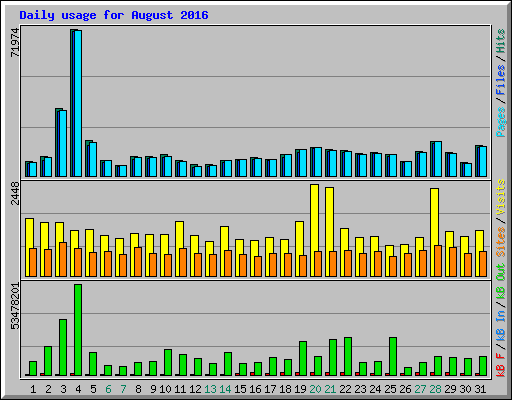512x400 pixels.
Task: Click the orange sites bar for day 3
Action: point(63,259)
